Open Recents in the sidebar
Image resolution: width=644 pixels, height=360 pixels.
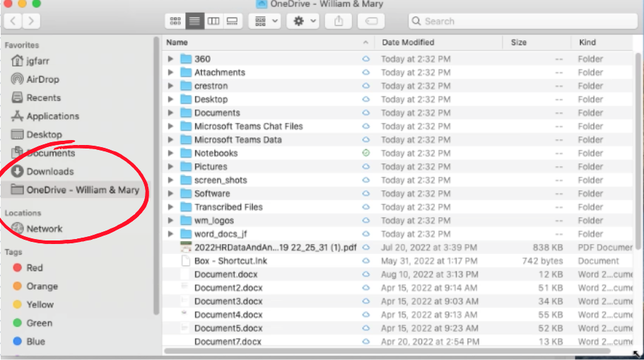pyautogui.click(x=44, y=98)
